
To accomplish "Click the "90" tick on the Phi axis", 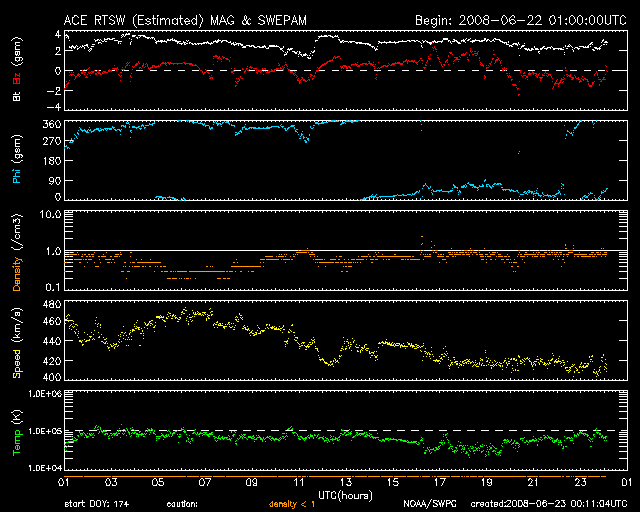I will click(55, 180).
